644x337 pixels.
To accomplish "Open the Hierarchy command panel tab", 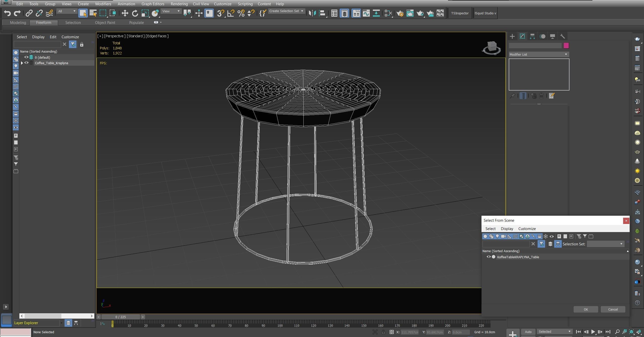I will [532, 36].
